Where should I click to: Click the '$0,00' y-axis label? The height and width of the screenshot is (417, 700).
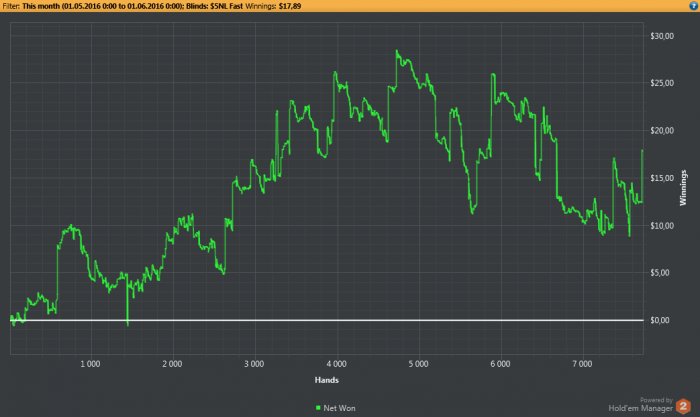pos(660,320)
